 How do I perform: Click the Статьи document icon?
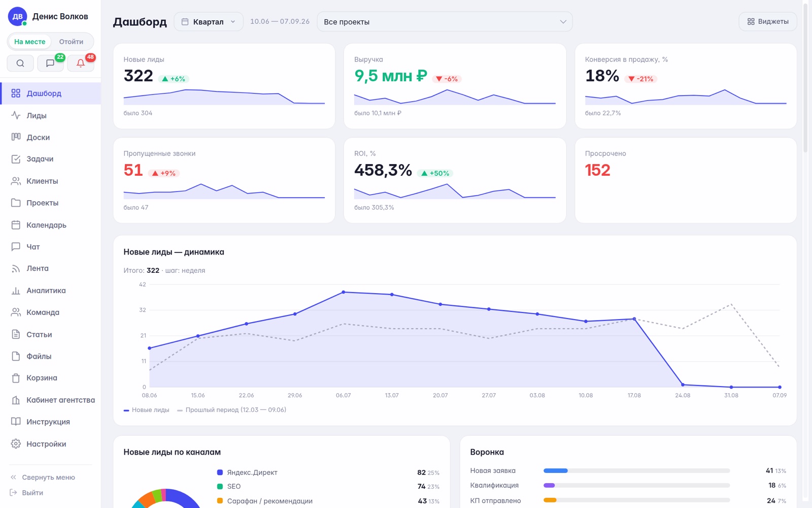tap(16, 334)
